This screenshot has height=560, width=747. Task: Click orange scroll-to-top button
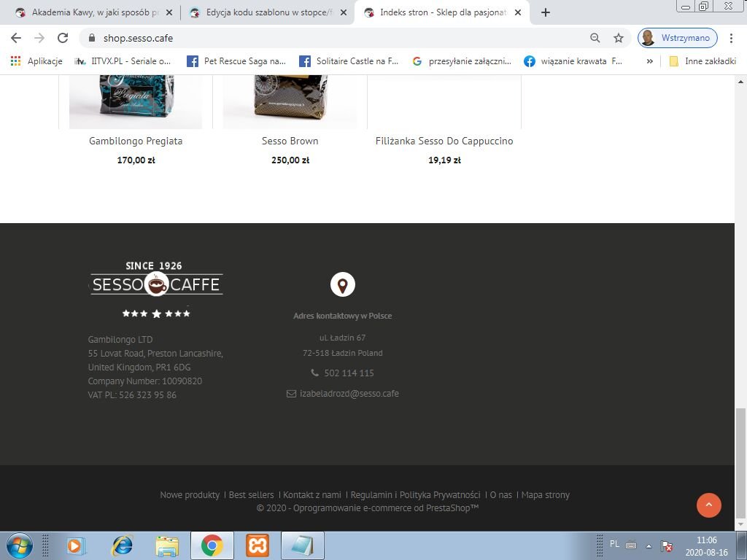[709, 505]
